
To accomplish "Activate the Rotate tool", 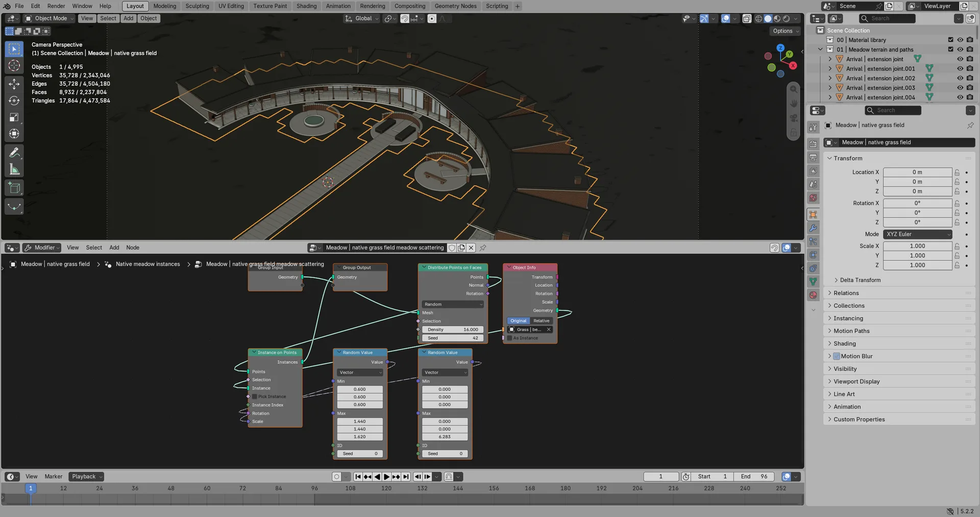I will 14,101.
